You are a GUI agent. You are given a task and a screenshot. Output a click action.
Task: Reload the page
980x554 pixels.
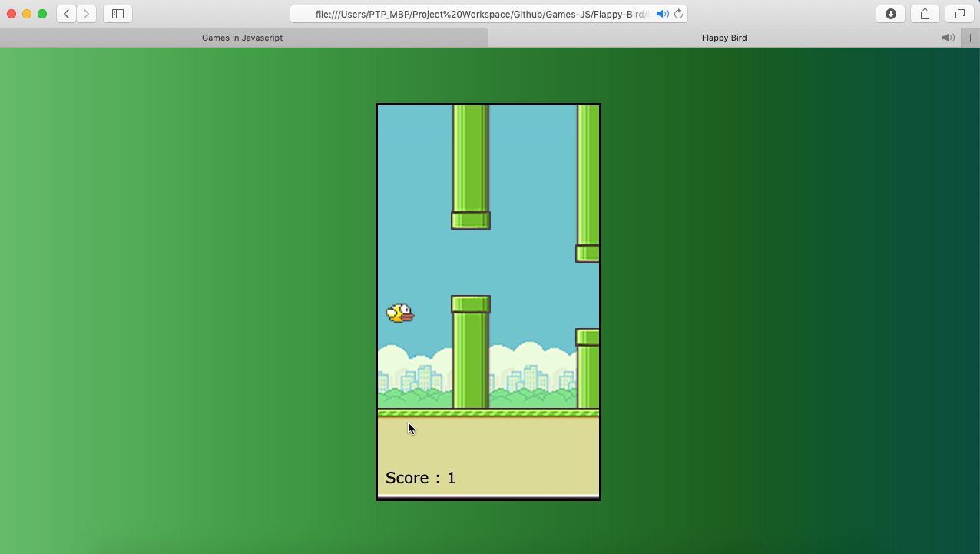(679, 14)
